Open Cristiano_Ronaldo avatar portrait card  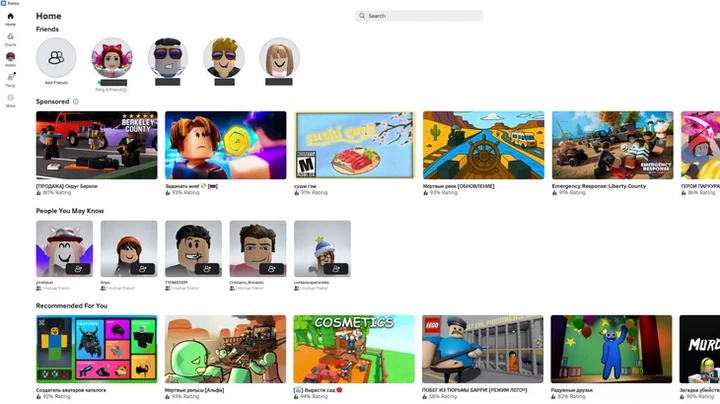pos(258,248)
